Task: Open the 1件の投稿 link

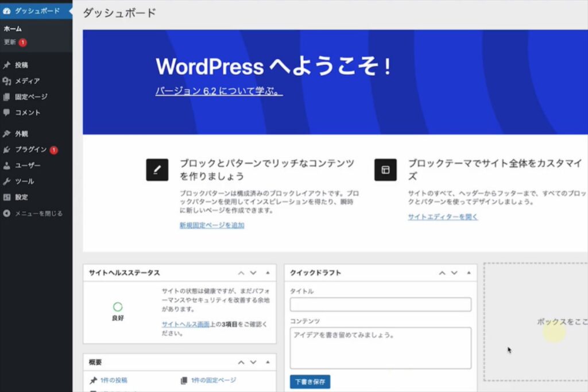Action: (x=114, y=381)
